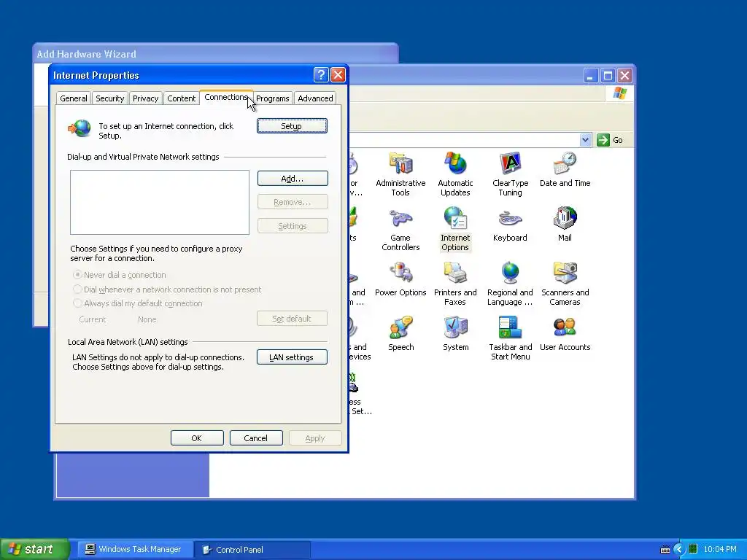This screenshot has height=560, width=747.
Task: Open Administrative Tools in Control Panel
Action: (x=400, y=174)
